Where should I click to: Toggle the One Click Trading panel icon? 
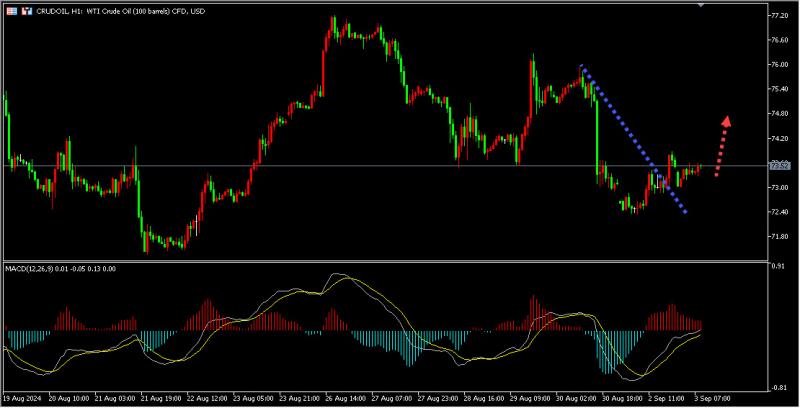point(27,11)
